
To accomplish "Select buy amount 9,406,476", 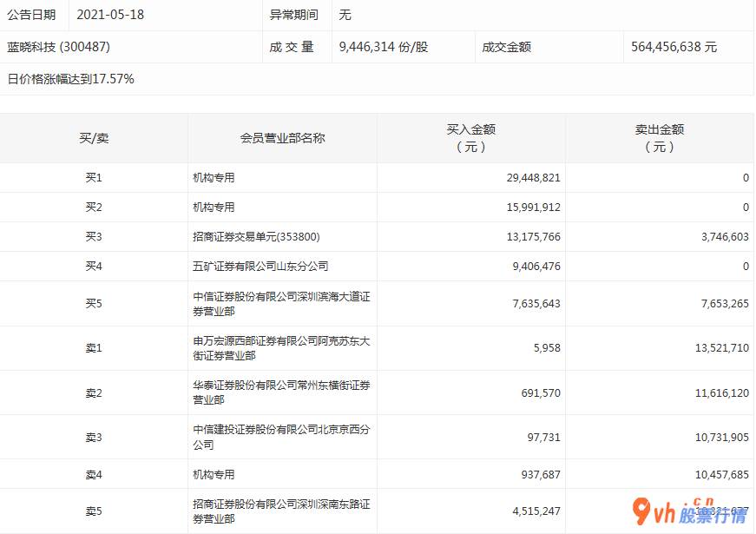I will pyautogui.click(x=536, y=267).
